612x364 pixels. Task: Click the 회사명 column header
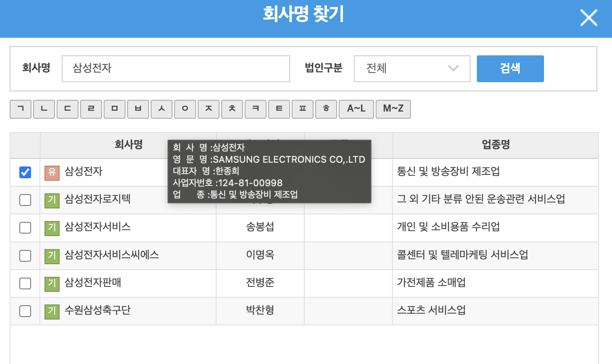tap(128, 145)
